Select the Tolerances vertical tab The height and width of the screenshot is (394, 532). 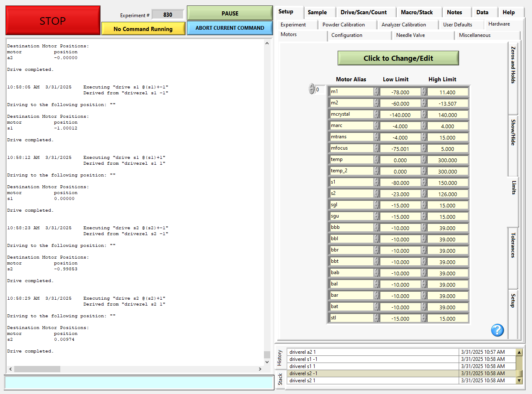tap(513, 245)
